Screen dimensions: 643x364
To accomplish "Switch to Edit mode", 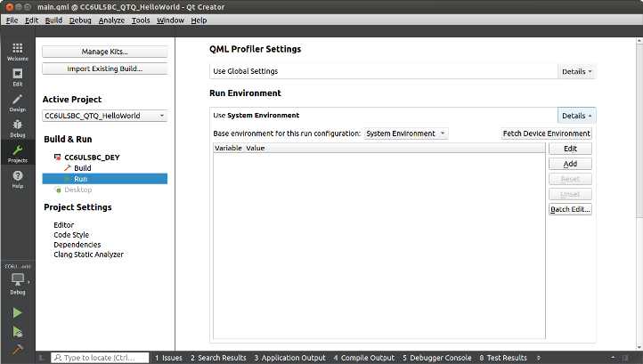I will tap(18, 77).
